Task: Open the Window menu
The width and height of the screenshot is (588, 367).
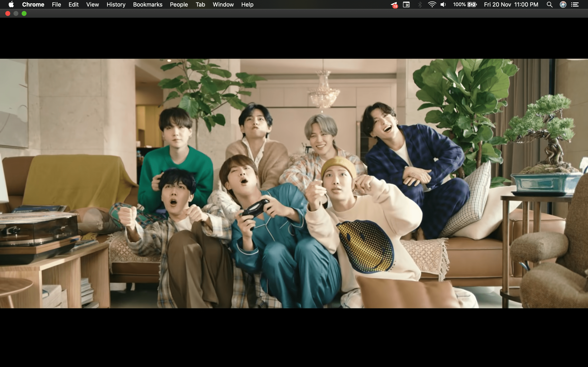Action: coord(223,4)
